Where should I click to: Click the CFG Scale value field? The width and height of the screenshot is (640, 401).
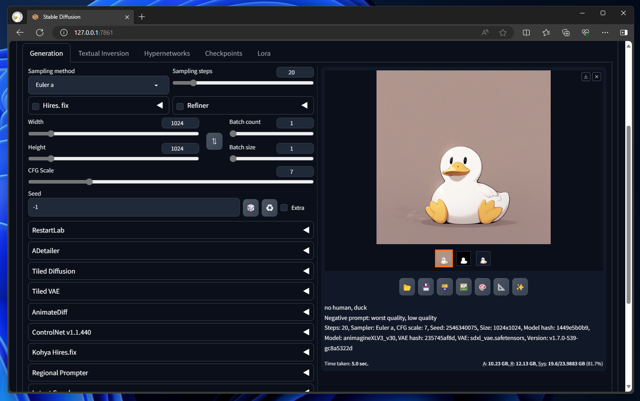(295, 172)
